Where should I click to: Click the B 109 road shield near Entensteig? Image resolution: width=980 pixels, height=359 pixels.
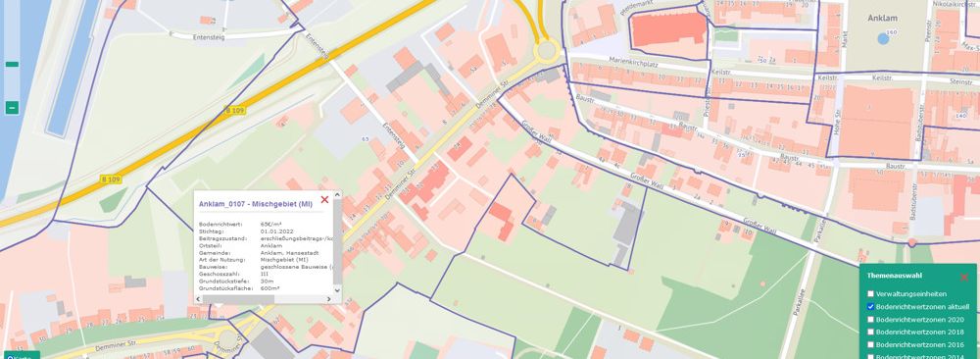click(x=235, y=110)
